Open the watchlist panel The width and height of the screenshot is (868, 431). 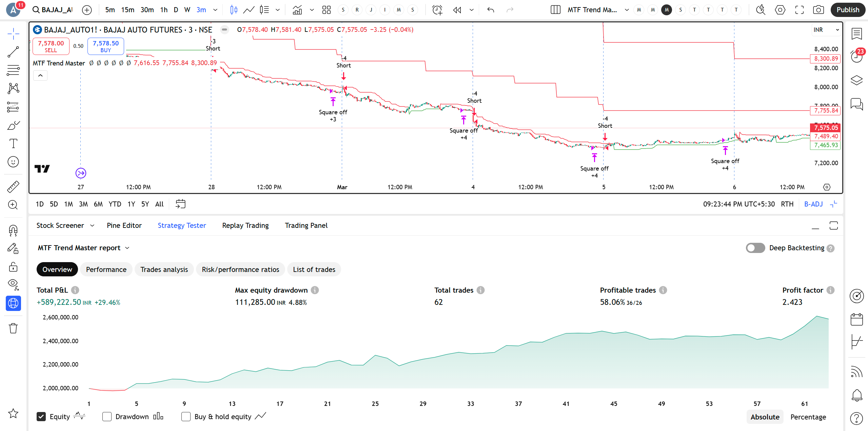pos(857,34)
